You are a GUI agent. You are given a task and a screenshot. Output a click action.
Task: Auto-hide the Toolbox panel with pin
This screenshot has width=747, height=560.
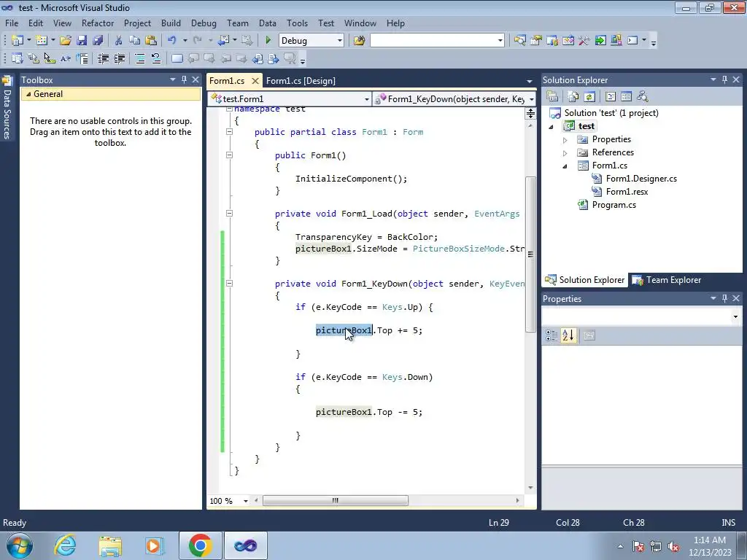(184, 79)
